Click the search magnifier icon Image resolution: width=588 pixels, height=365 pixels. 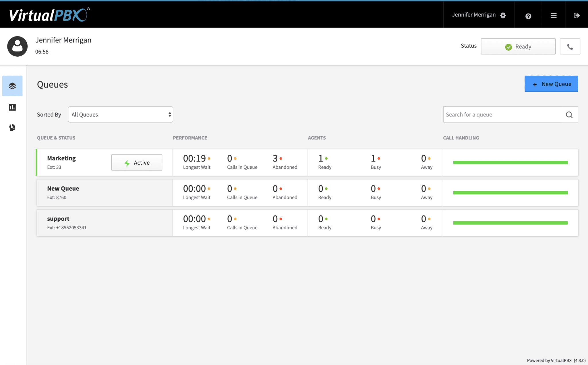569,115
